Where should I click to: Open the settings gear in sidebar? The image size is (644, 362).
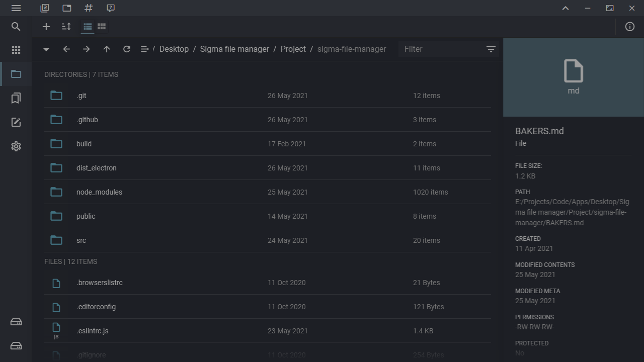pos(16,146)
